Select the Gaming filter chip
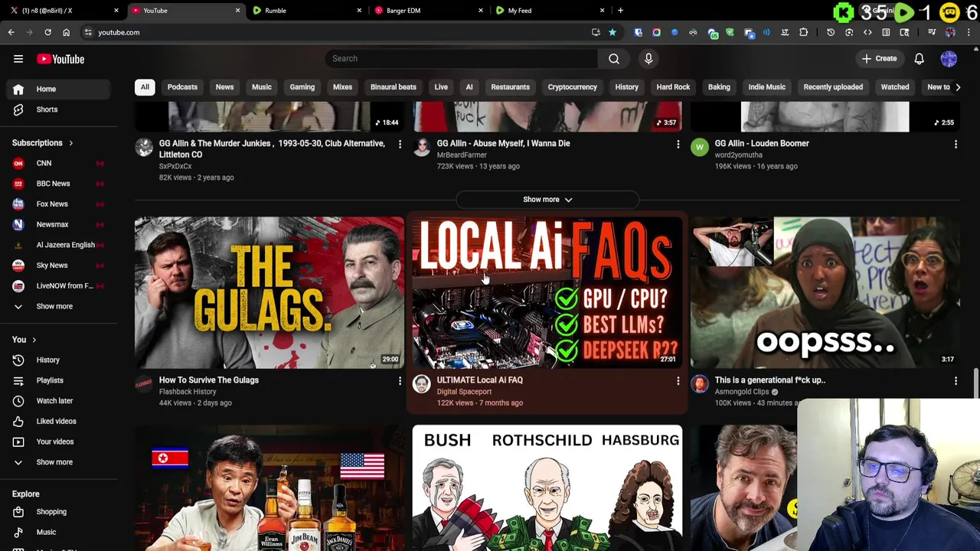The height and width of the screenshot is (551, 980). 302,87
